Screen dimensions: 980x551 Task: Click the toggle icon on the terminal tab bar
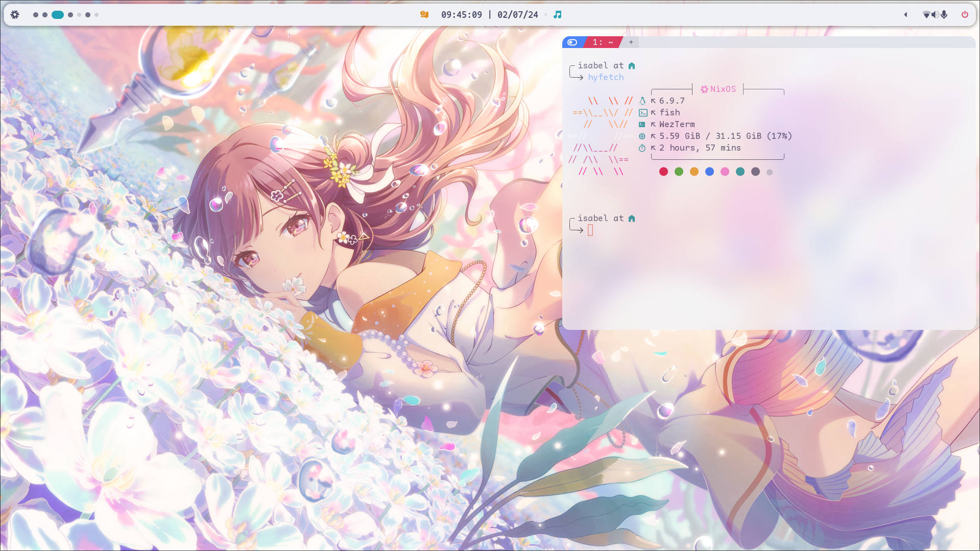(572, 42)
